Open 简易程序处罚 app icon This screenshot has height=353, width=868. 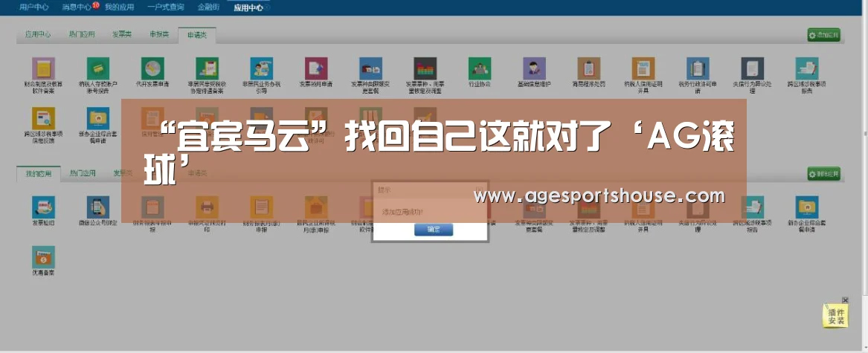pos(588,68)
